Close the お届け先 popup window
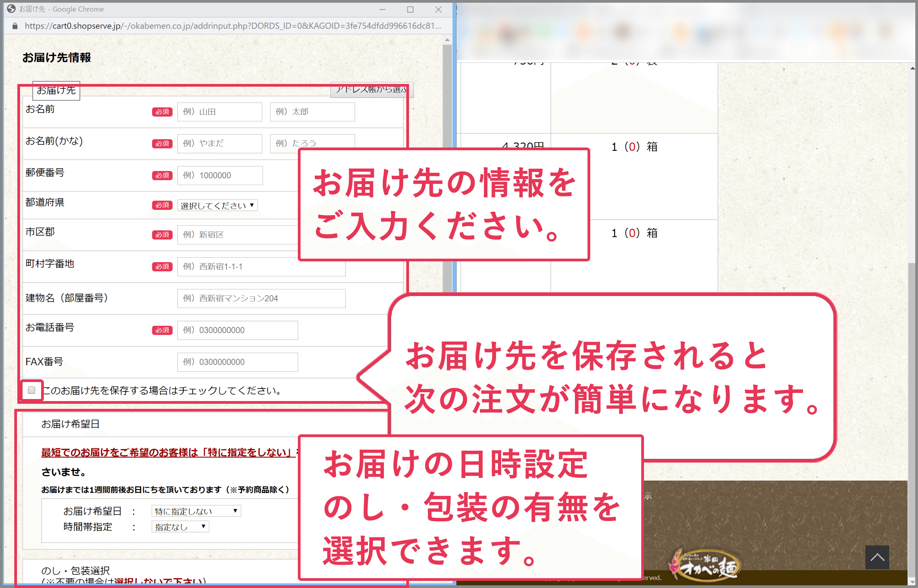The image size is (918, 588). tap(438, 9)
